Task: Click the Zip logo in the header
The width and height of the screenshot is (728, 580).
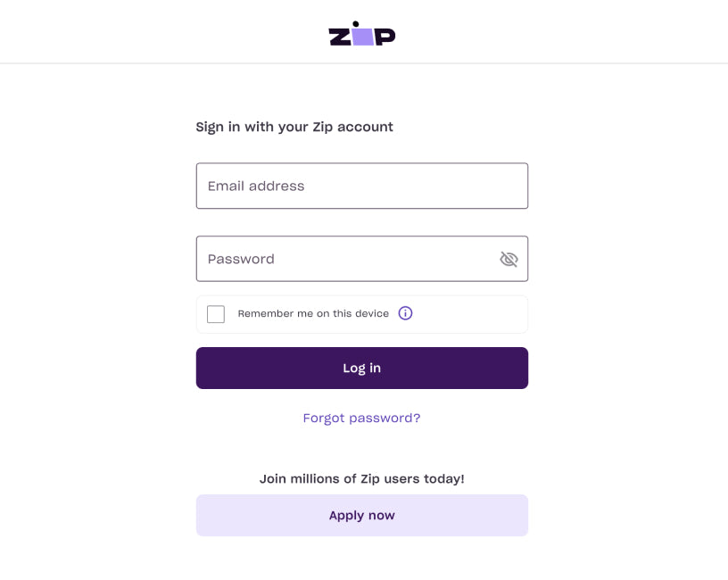Action: tap(362, 34)
